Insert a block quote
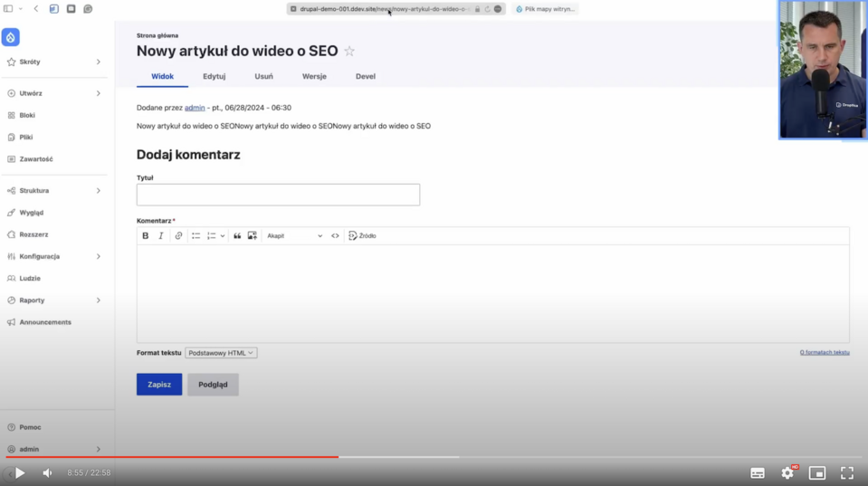Screen dimensions: 868x486 tap(237, 236)
